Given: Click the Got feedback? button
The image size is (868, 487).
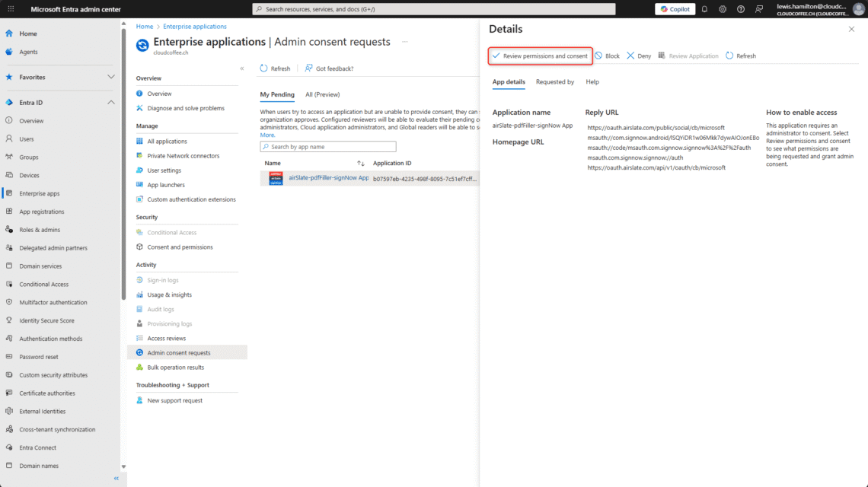Looking at the screenshot, I should coord(328,68).
